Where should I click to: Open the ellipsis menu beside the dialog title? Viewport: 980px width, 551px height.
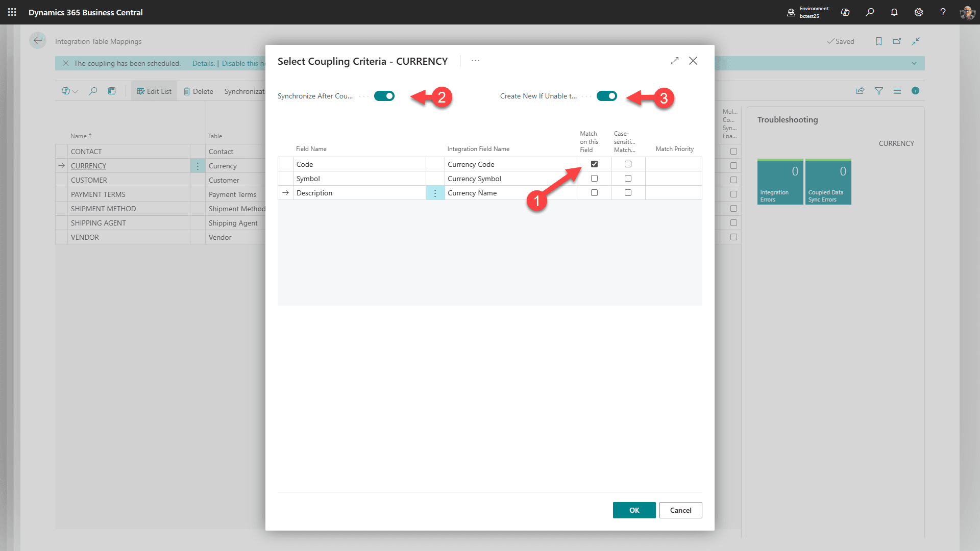pos(475,61)
